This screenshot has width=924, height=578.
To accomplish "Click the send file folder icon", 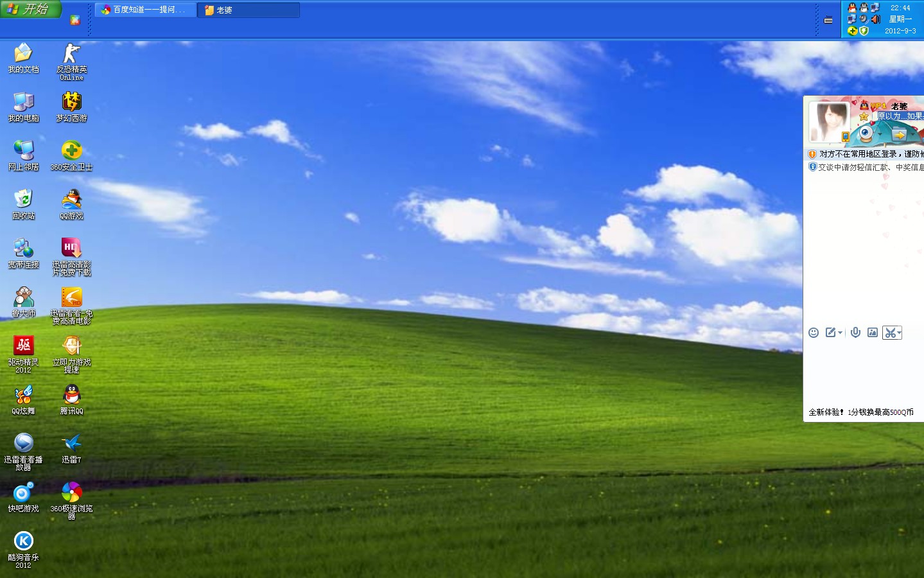I will [x=900, y=135].
